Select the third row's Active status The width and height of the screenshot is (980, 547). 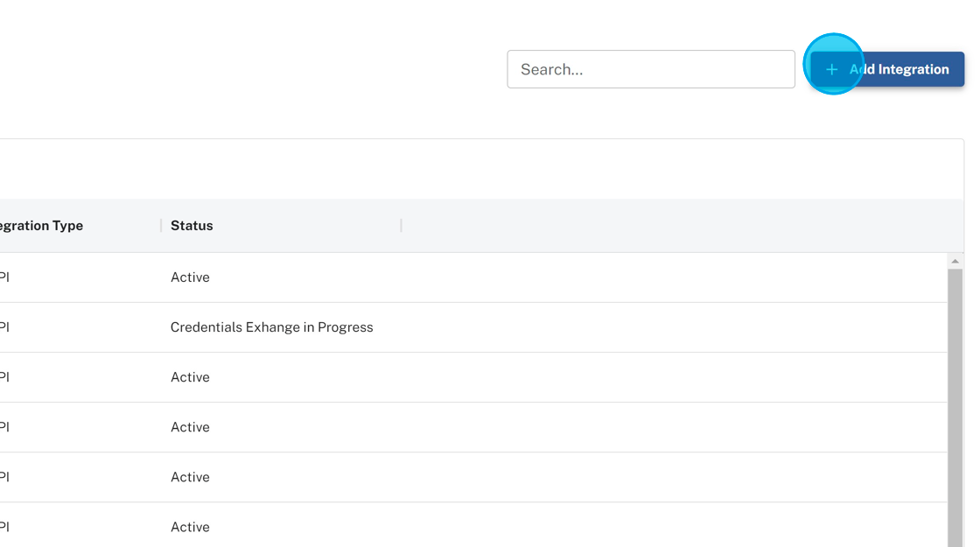click(x=190, y=377)
